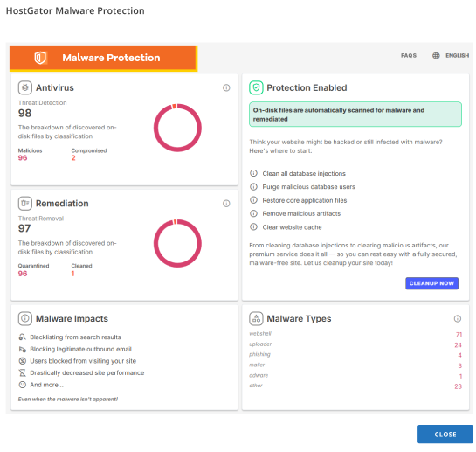The image size is (476, 452).
Task: Click the uploader count 24
Action: [x=458, y=345]
